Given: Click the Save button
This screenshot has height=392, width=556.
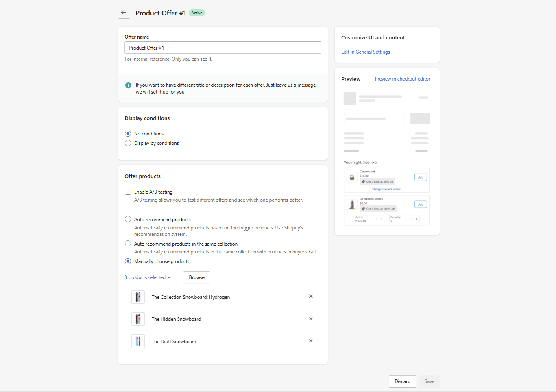Looking at the screenshot, I should [429, 381].
